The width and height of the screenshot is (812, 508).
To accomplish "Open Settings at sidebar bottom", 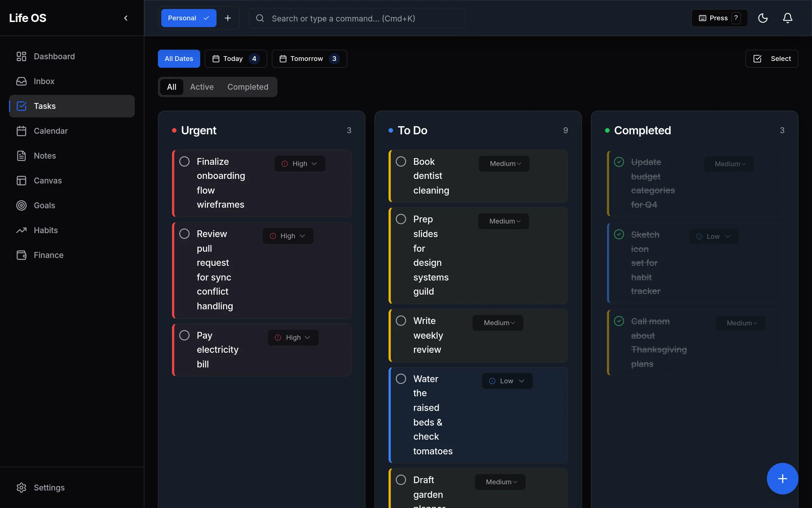I will coord(72,488).
